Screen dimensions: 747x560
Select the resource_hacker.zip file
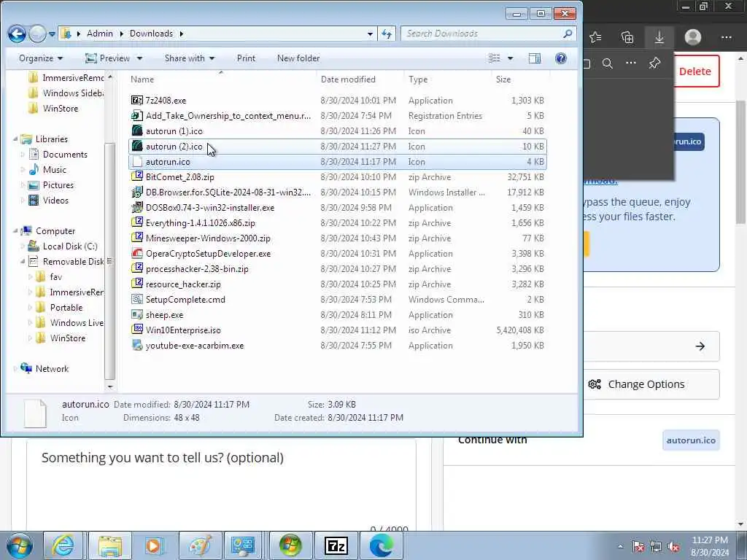tap(183, 284)
